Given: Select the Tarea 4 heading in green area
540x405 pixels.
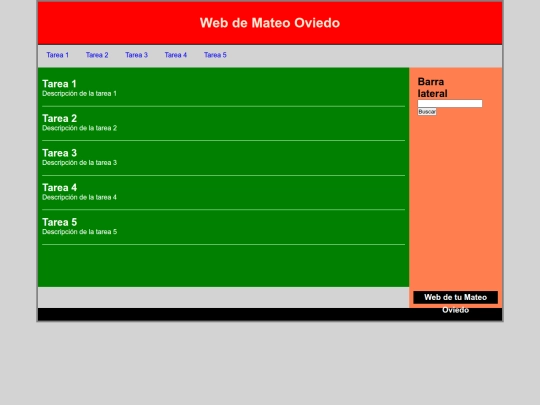Looking at the screenshot, I should click(59, 187).
